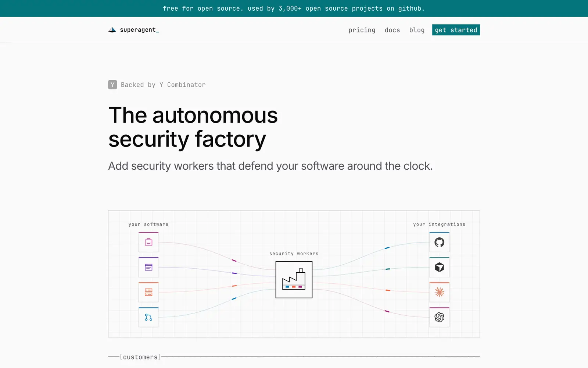Click the 'security workers' label
The image size is (588, 368).
[x=294, y=254]
